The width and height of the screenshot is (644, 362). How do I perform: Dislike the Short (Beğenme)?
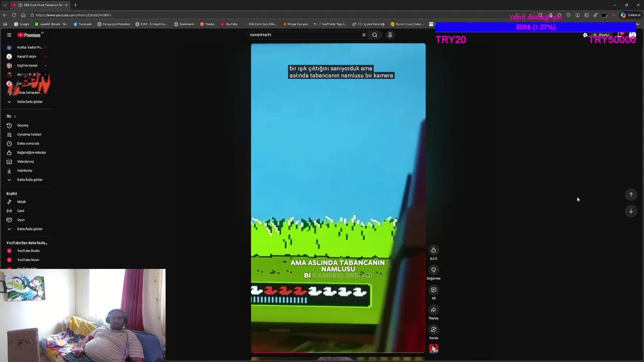[x=433, y=270]
